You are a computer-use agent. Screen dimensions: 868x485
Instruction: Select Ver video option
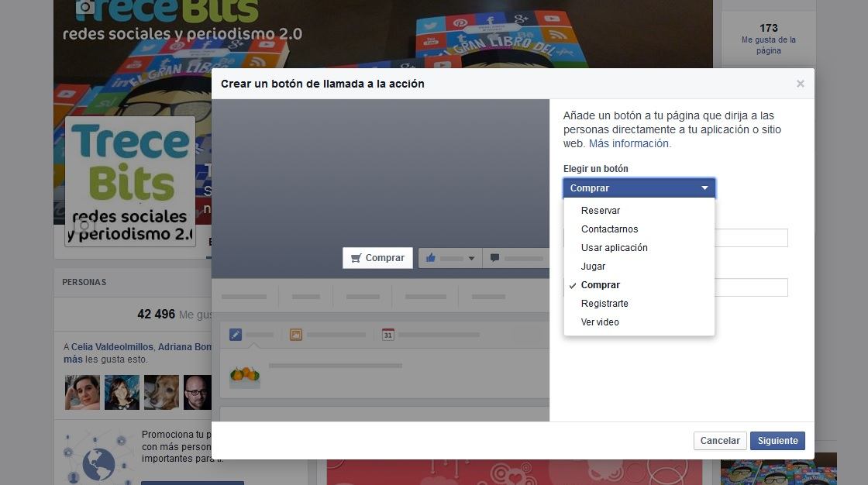[x=600, y=322]
